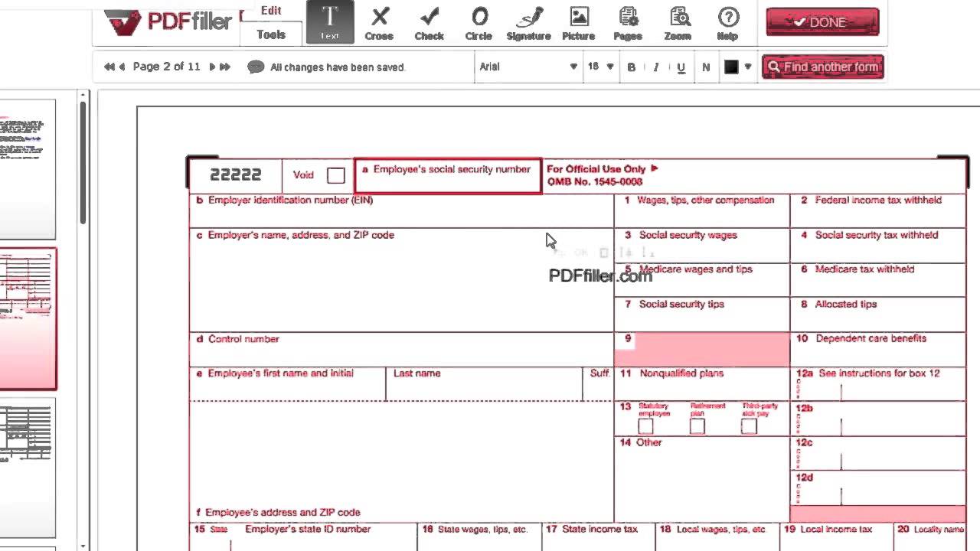980x551 pixels.
Task: Open the Zoom tool
Action: [678, 22]
